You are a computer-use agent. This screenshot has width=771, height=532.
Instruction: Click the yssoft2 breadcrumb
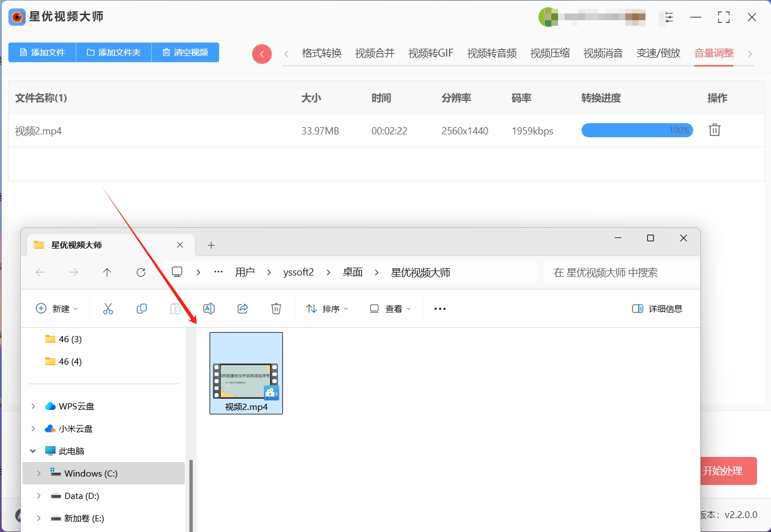[x=299, y=272]
